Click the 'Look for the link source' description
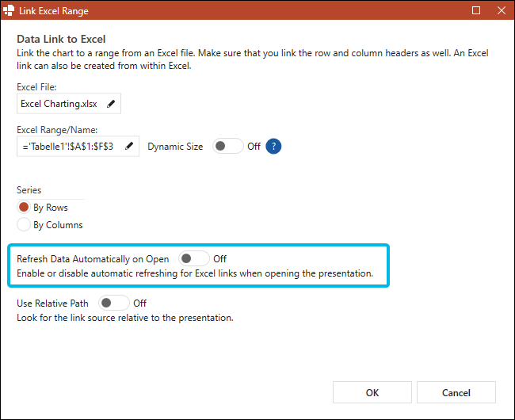515x420 pixels. tap(125, 318)
